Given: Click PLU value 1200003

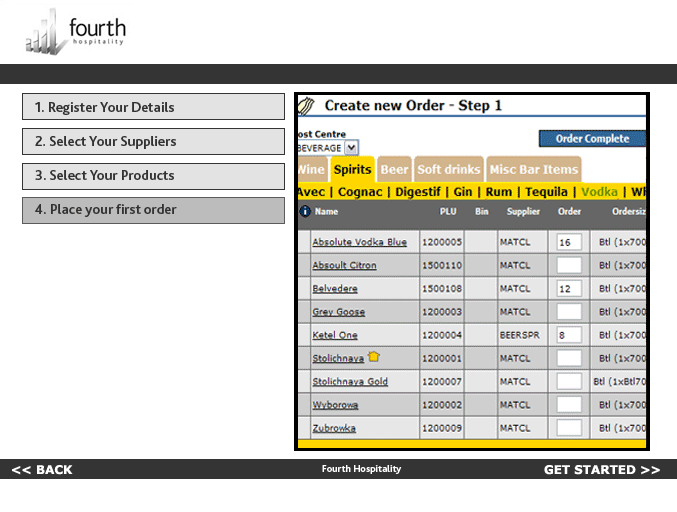Looking at the screenshot, I should click(x=442, y=312).
